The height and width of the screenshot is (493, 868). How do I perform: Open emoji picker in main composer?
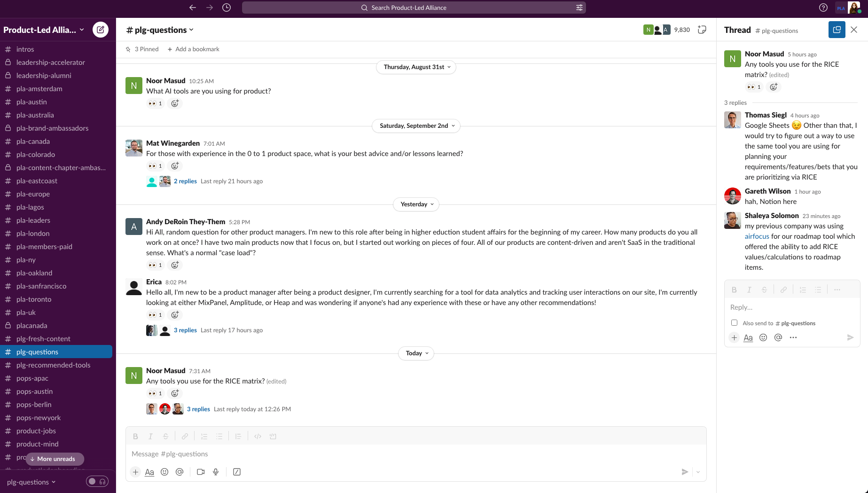(164, 472)
